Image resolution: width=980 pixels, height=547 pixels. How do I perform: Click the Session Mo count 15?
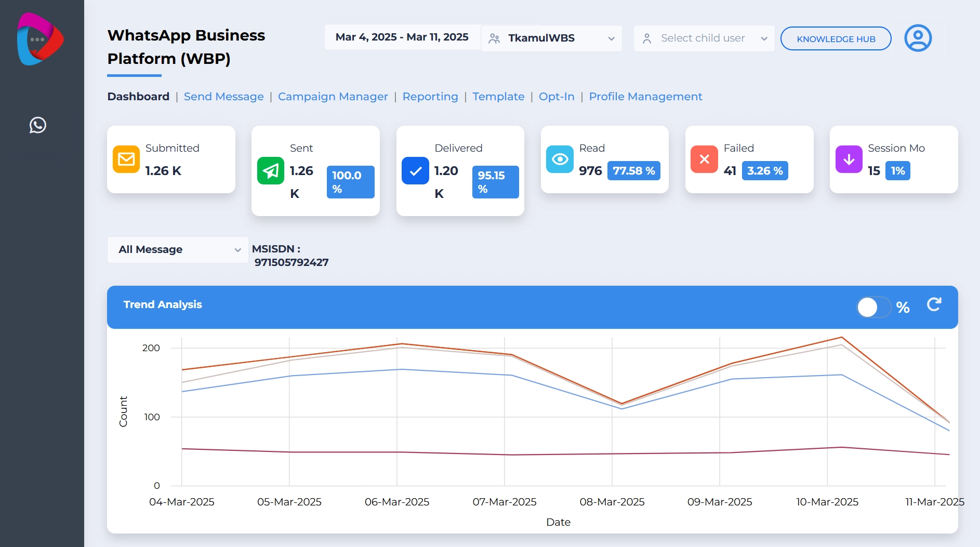(874, 171)
